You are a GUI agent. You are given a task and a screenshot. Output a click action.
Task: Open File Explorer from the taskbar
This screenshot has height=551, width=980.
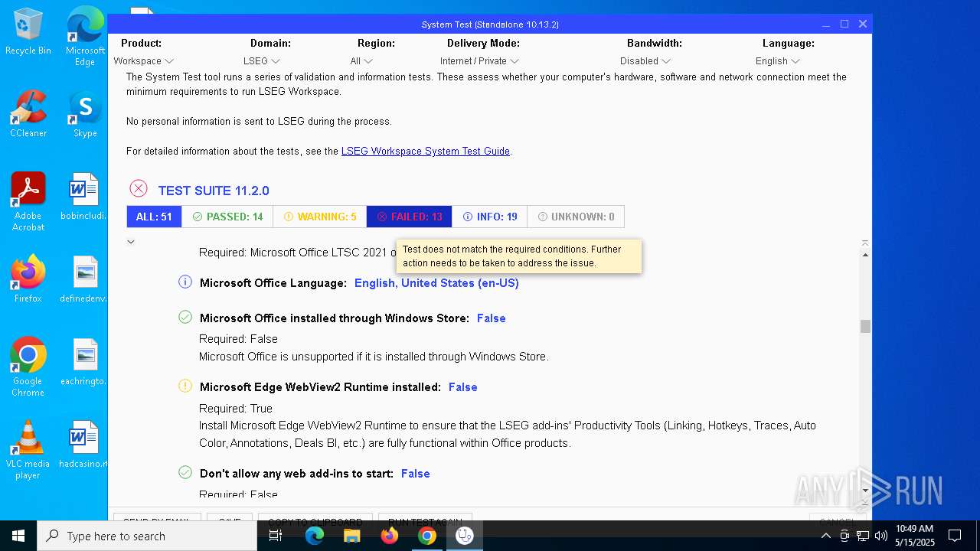pyautogui.click(x=352, y=536)
